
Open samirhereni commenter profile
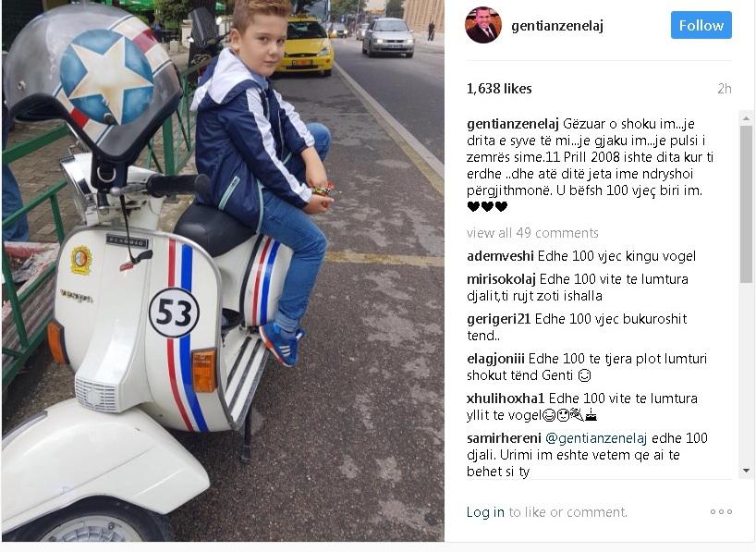pos(504,438)
